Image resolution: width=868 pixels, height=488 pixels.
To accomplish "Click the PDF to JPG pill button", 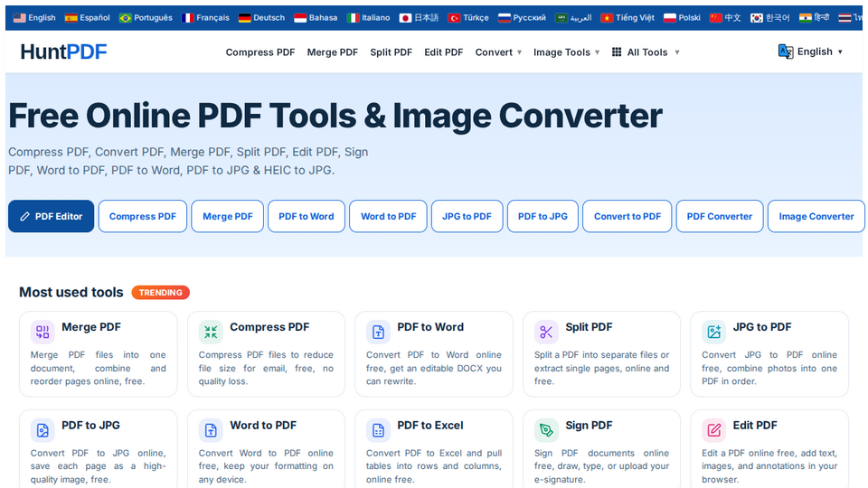I will point(542,216).
